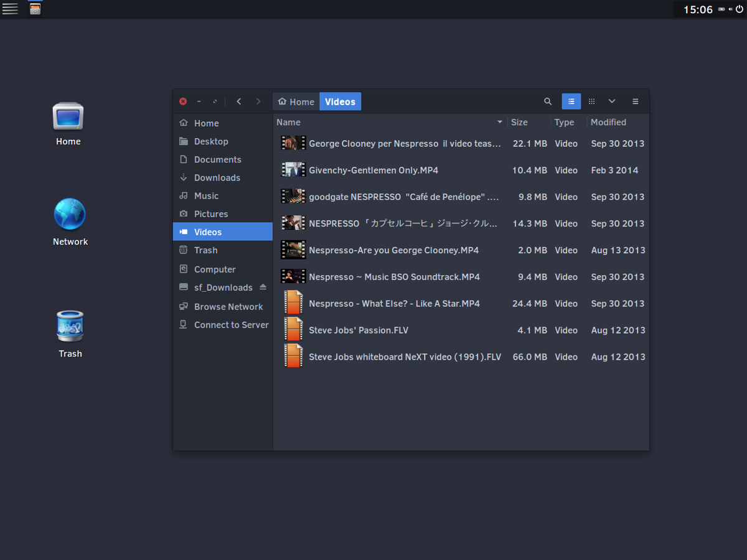Click the Feb 3 2014 modified date
The height and width of the screenshot is (560, 747).
615,170
